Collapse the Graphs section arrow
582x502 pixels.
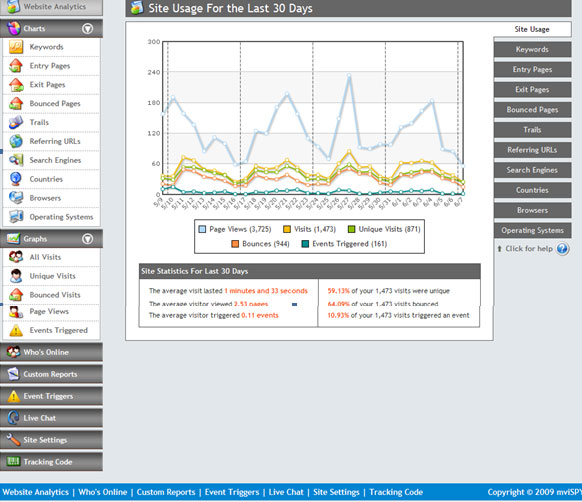pos(88,239)
